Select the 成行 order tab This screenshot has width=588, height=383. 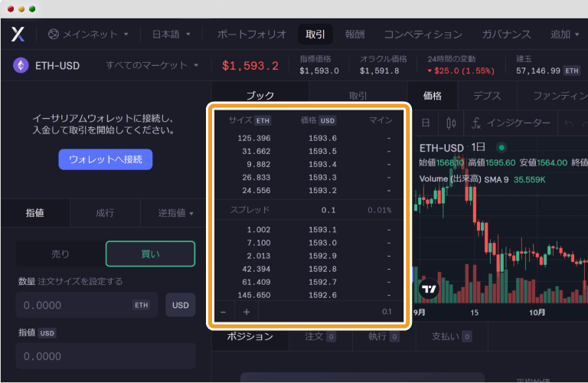pos(105,213)
